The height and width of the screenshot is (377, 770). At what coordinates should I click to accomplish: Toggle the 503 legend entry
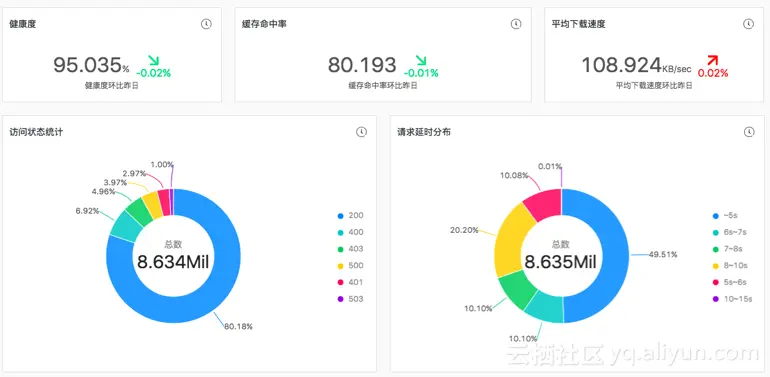350,299
